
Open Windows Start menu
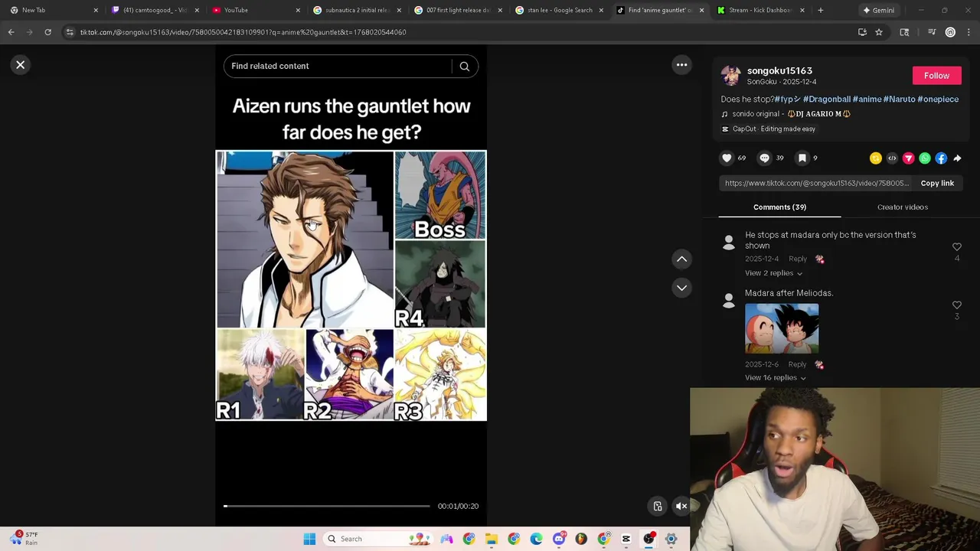pyautogui.click(x=309, y=539)
